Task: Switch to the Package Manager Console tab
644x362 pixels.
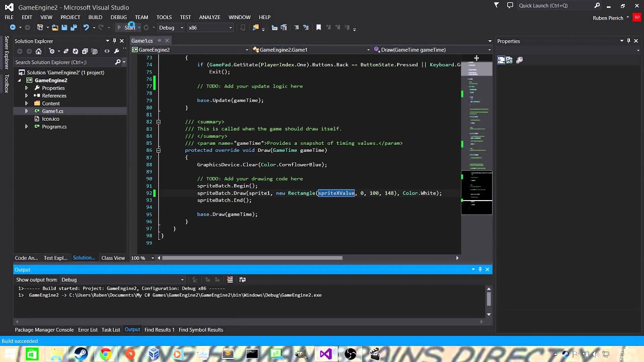Action: point(44,330)
